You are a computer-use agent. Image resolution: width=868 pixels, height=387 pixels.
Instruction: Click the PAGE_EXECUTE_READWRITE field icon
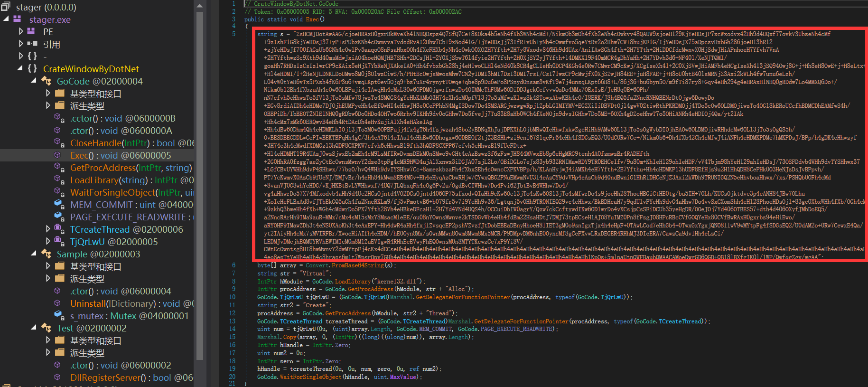(x=59, y=217)
